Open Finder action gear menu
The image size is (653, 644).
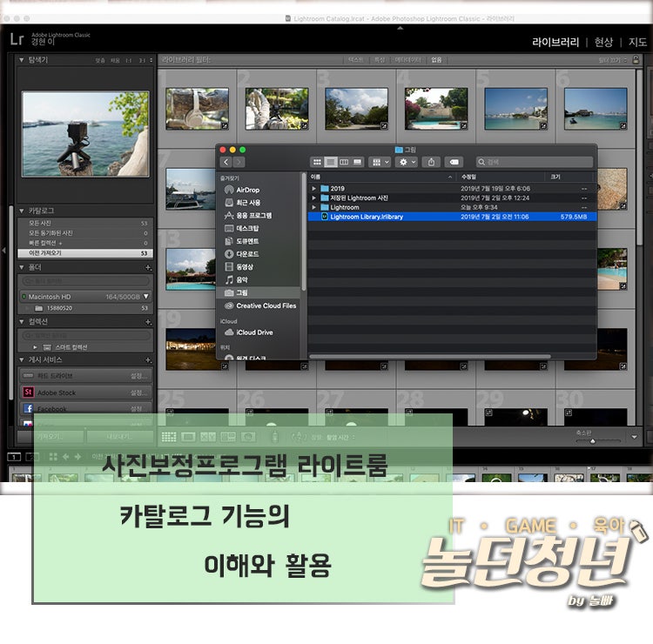pos(407,162)
